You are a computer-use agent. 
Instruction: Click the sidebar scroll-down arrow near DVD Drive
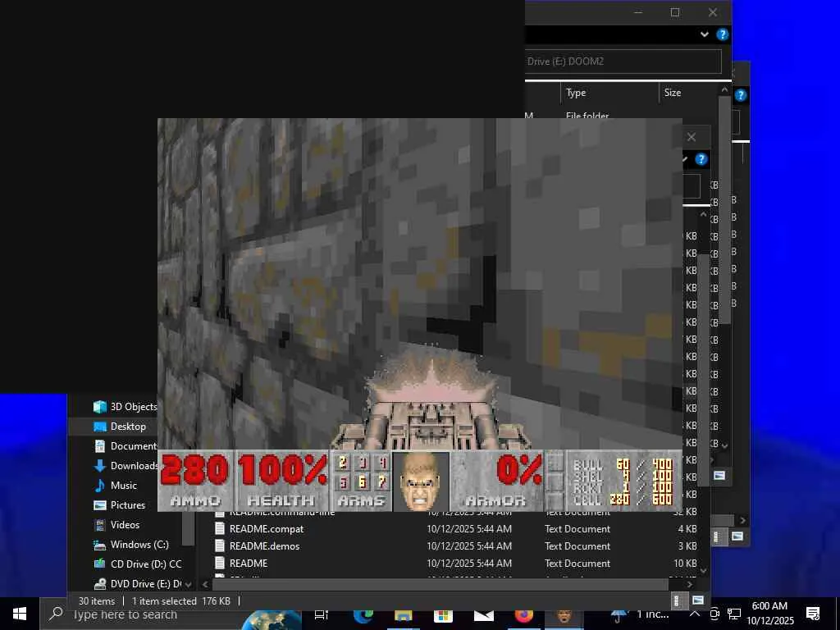[189, 584]
